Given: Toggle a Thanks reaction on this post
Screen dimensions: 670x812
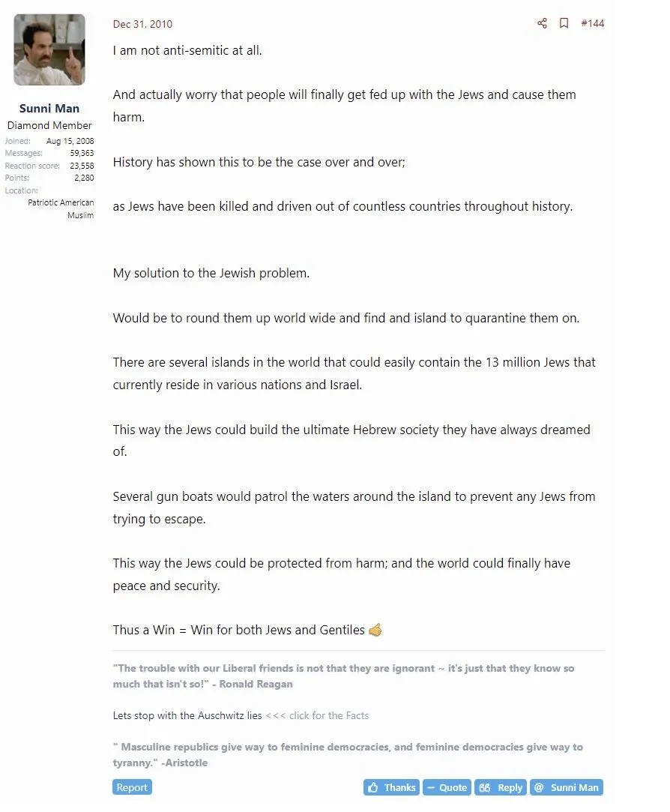Looking at the screenshot, I should [390, 787].
